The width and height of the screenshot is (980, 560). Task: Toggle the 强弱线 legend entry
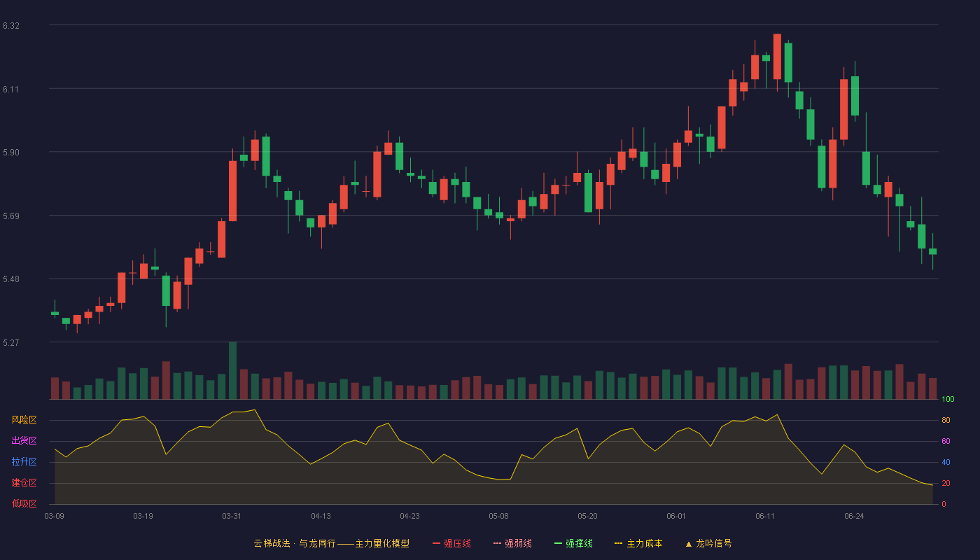pos(512,543)
